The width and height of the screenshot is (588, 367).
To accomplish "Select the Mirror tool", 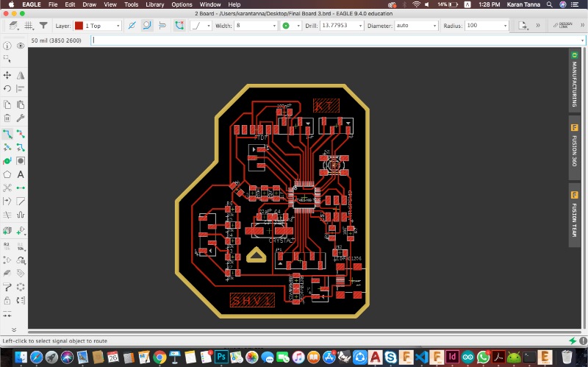I will (x=21, y=75).
